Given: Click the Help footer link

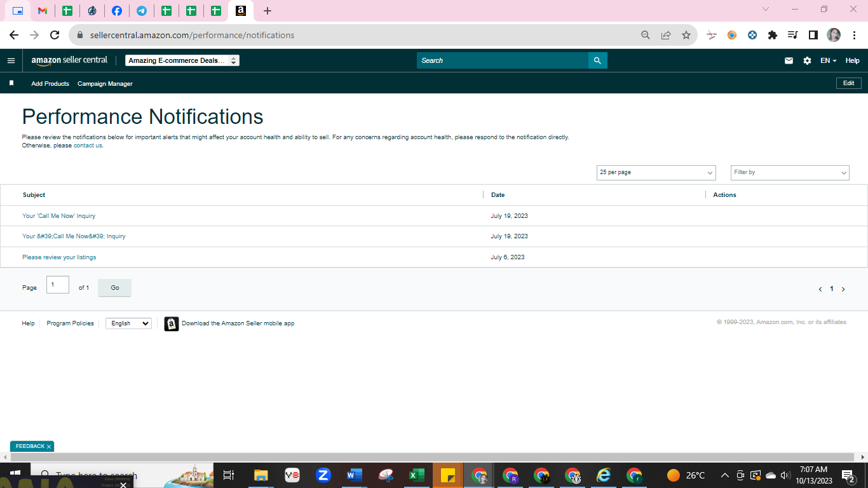Looking at the screenshot, I should 28,323.
